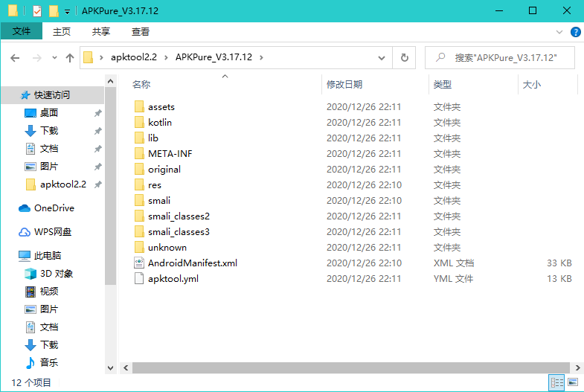Open the blue Help question mark
This screenshot has width=584, height=392.
click(575, 32)
